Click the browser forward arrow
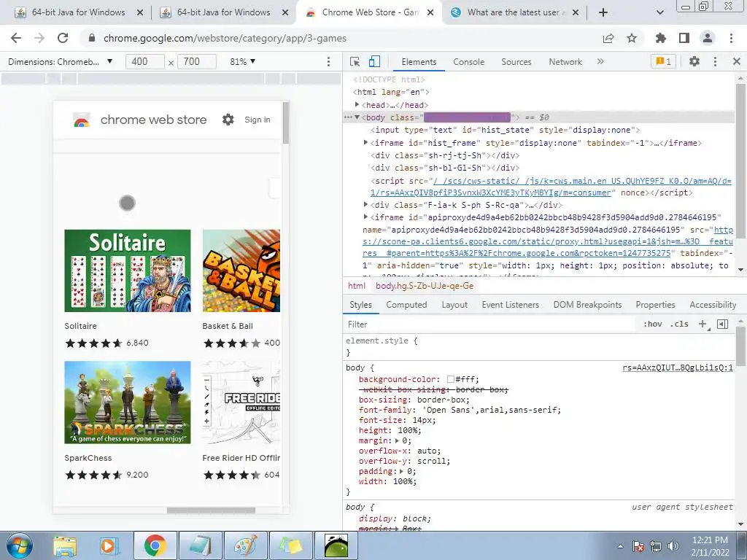The image size is (747, 560). (39, 38)
